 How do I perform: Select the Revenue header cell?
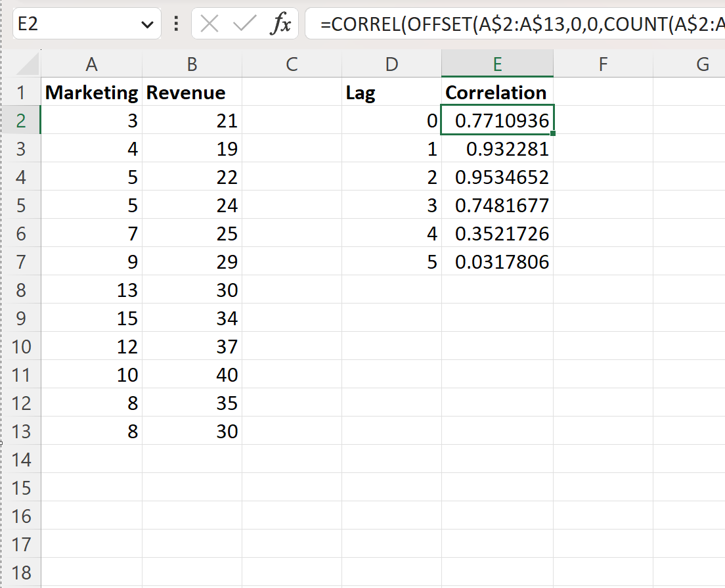pyautogui.click(x=191, y=92)
